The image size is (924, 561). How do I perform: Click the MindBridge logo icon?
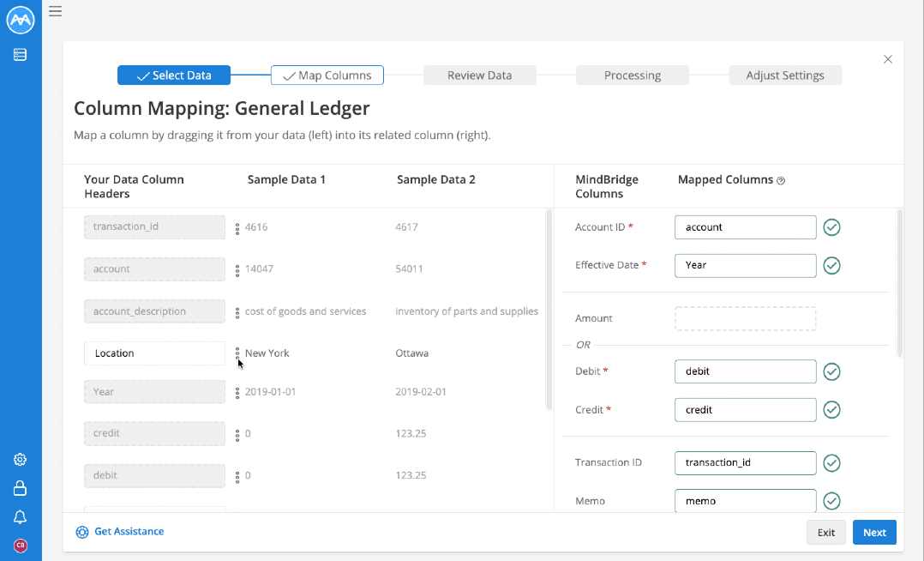point(21,20)
